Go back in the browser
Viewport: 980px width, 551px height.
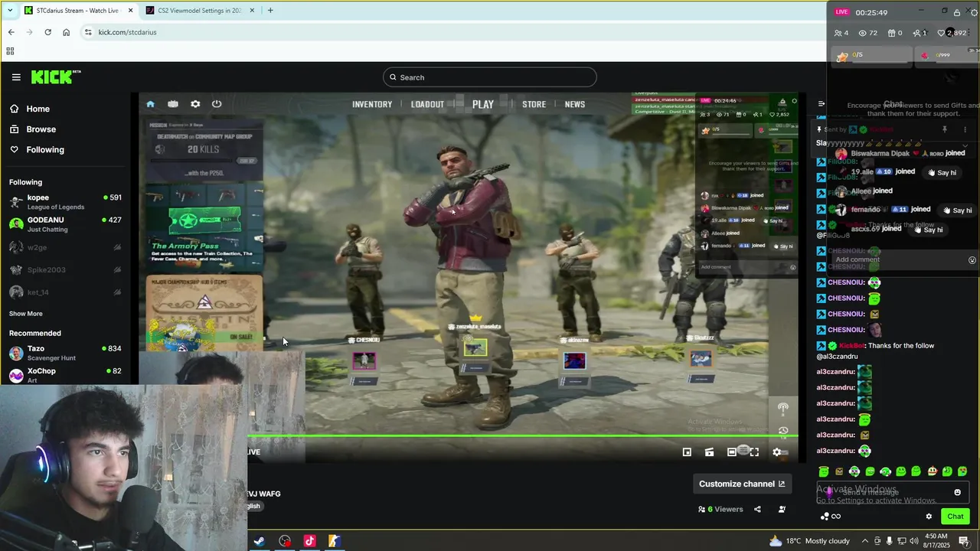(x=11, y=32)
